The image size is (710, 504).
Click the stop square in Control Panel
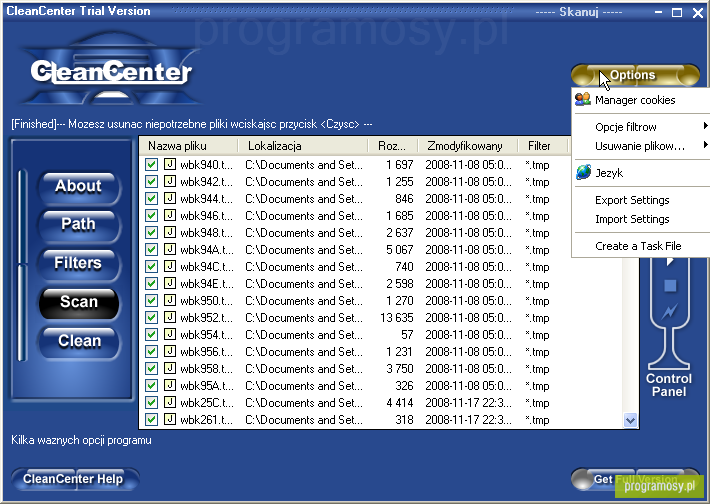point(670,285)
